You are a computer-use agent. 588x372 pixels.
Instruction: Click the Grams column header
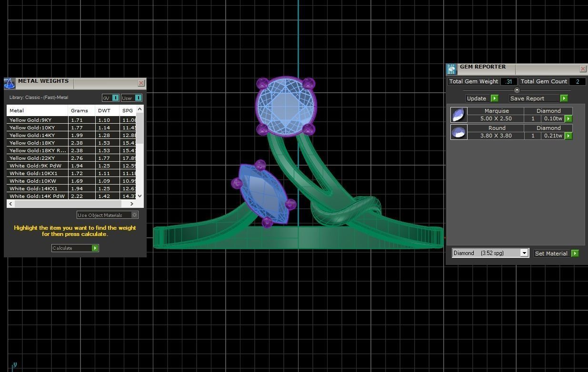81,111
